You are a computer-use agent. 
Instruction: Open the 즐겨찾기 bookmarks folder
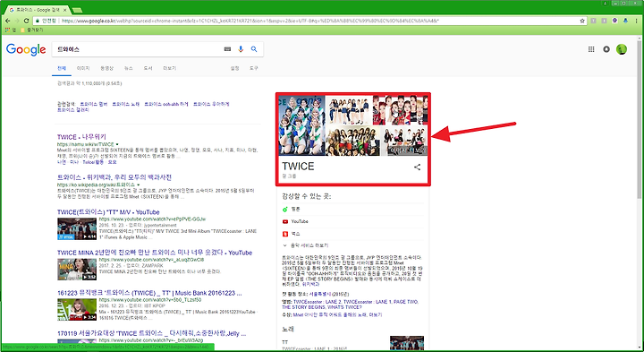32,30
